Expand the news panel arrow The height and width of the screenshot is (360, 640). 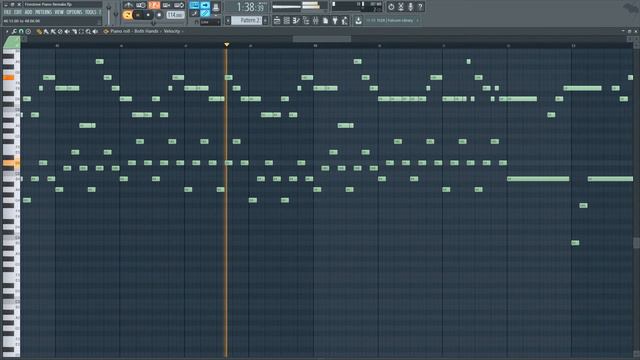click(418, 20)
